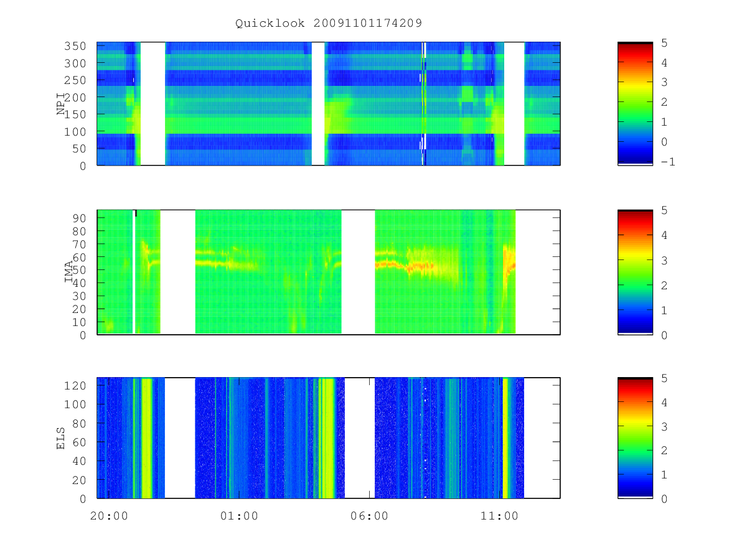
Task: Click the 5 label on IMA color scale
Action: coord(664,210)
